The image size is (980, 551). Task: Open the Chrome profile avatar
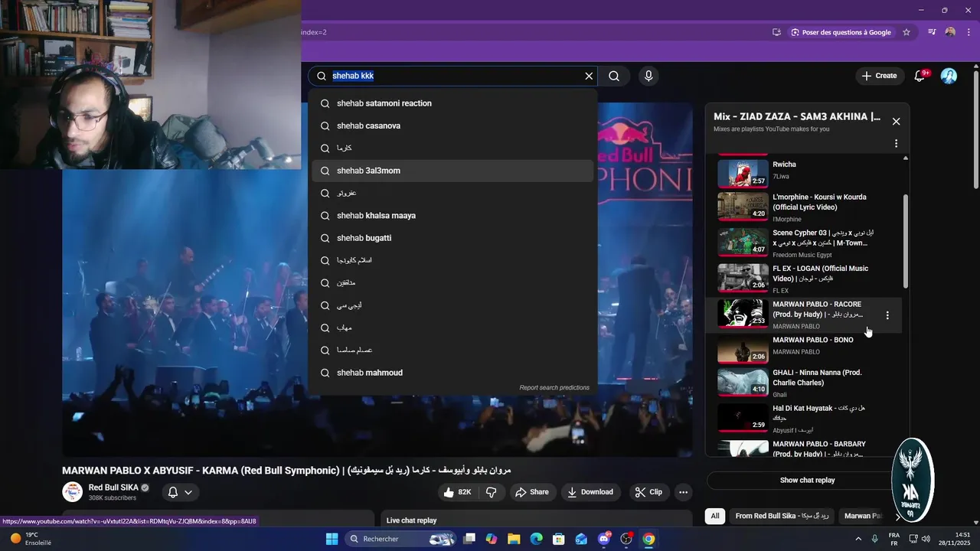[x=950, y=32]
